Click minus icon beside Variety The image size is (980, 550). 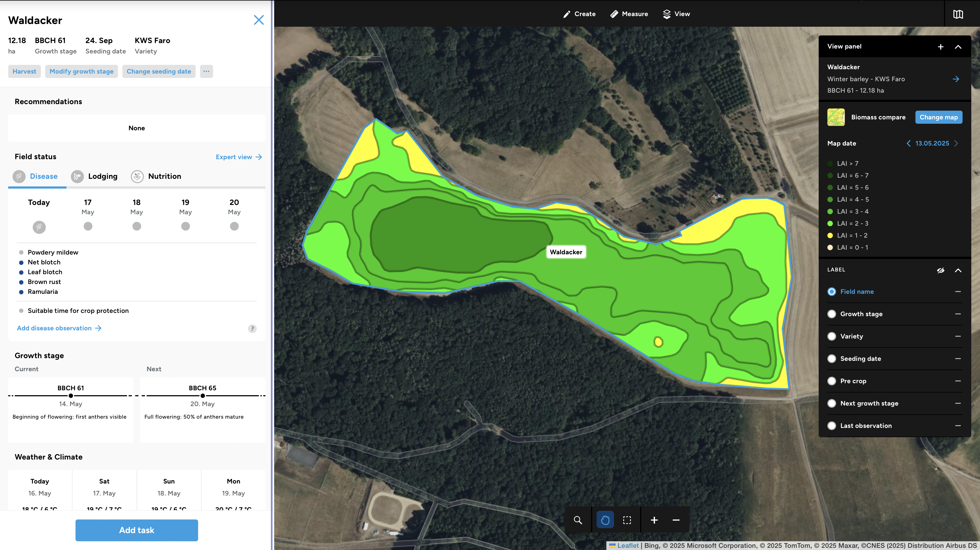[958, 336]
